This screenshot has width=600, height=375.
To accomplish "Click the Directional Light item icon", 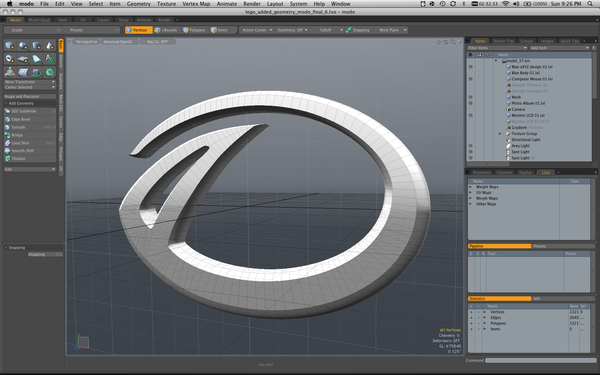I will 509,140.
